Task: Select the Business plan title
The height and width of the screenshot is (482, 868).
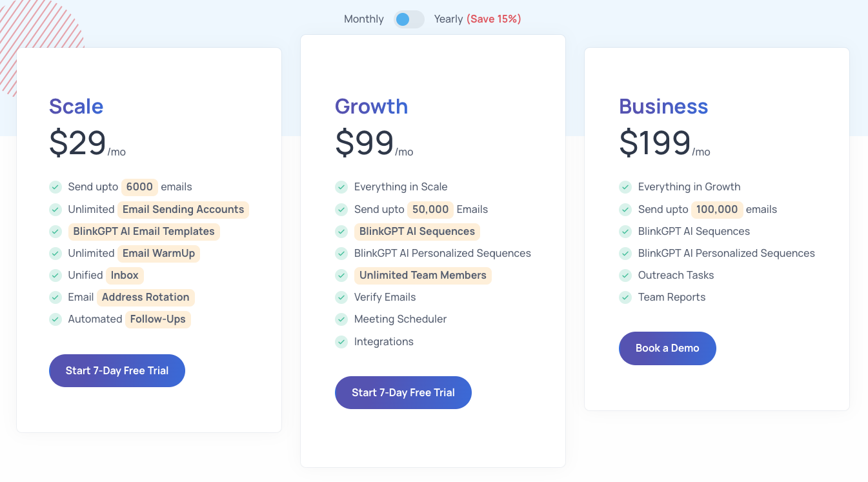Action: coord(663,106)
